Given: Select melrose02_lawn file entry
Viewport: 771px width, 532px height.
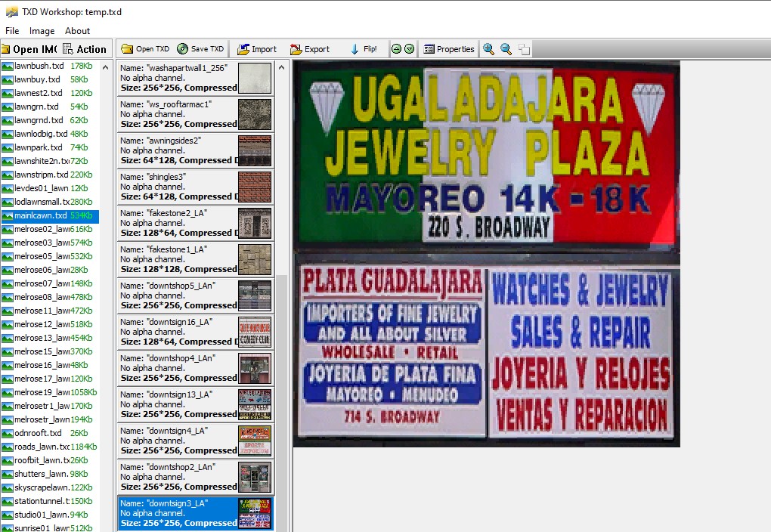Looking at the screenshot, I should [x=50, y=229].
